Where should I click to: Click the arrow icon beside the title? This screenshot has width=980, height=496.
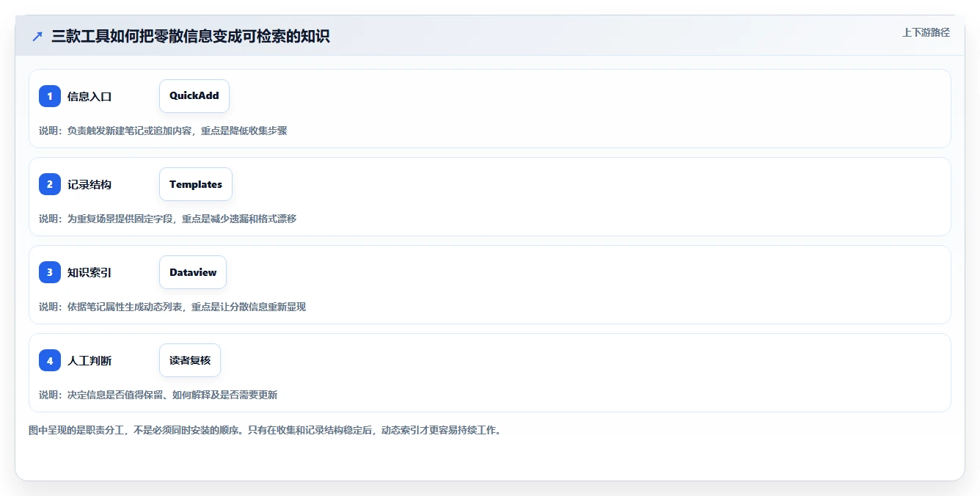tap(37, 36)
